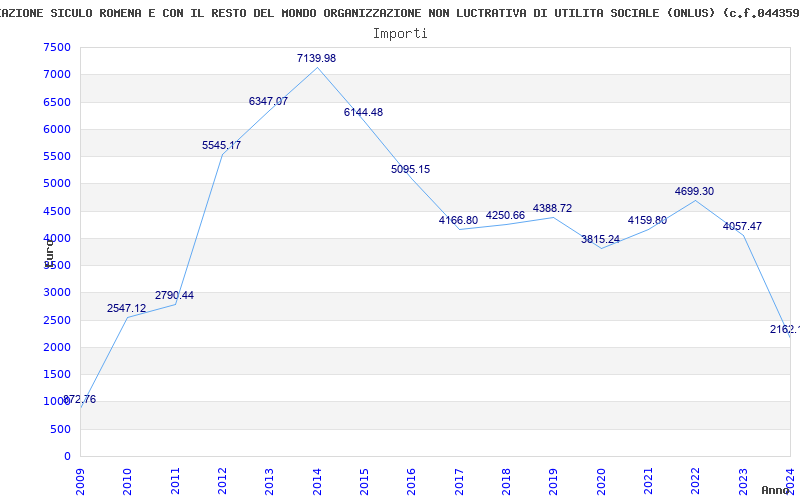Click the y-axis value 6500
The height and width of the screenshot is (500, 800).
click(x=58, y=102)
